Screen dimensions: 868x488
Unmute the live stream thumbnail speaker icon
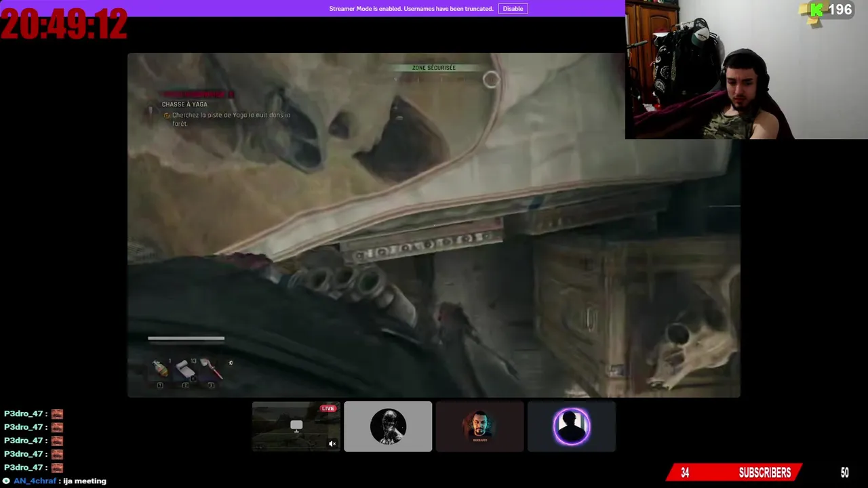[x=332, y=444]
